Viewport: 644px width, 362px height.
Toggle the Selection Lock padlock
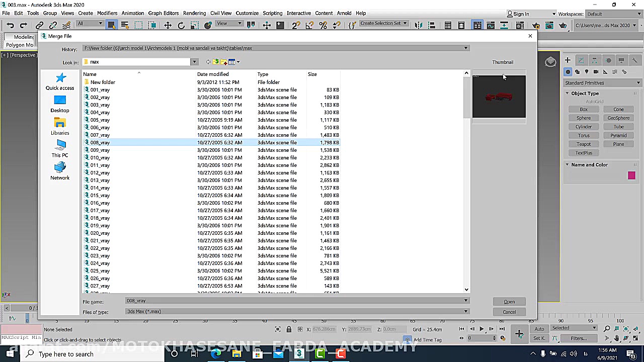(289, 329)
